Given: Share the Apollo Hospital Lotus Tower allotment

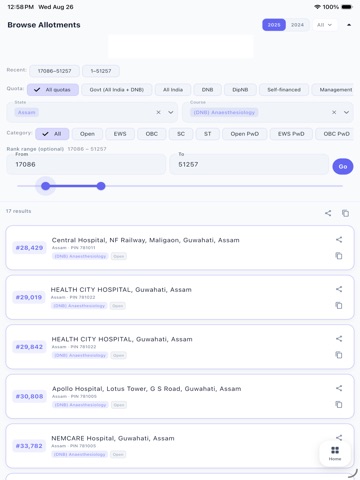Looking at the screenshot, I should 339,388.
